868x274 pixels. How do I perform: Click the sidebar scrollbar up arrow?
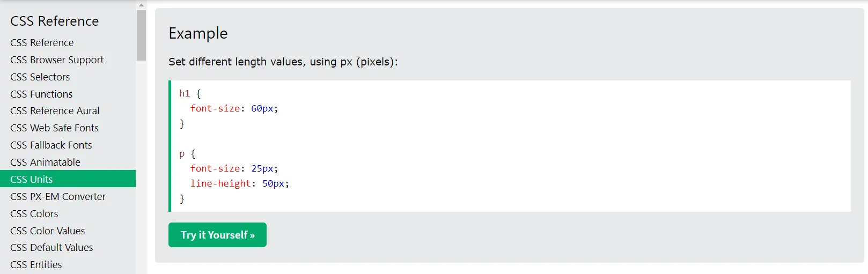pyautogui.click(x=141, y=5)
